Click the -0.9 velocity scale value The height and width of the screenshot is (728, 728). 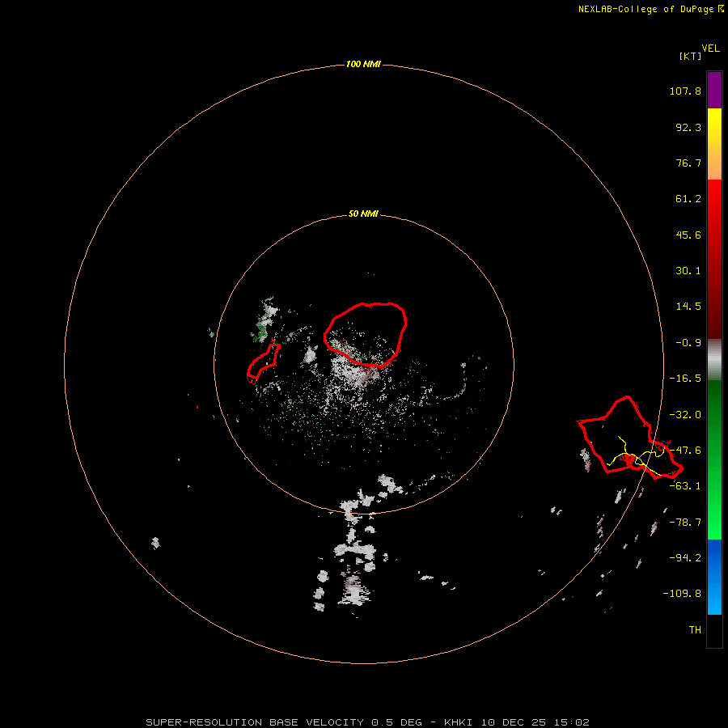(x=688, y=343)
